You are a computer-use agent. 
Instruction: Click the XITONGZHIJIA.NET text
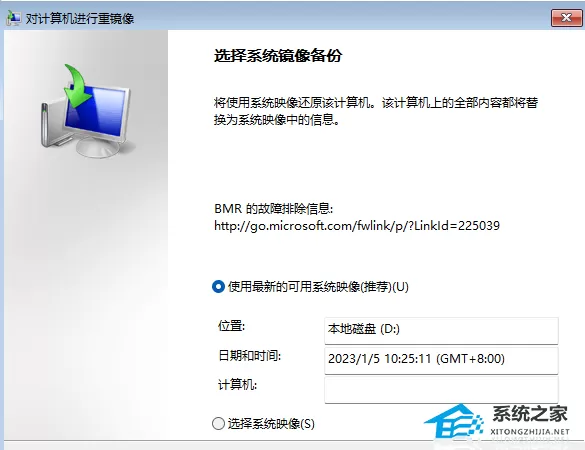(530, 432)
